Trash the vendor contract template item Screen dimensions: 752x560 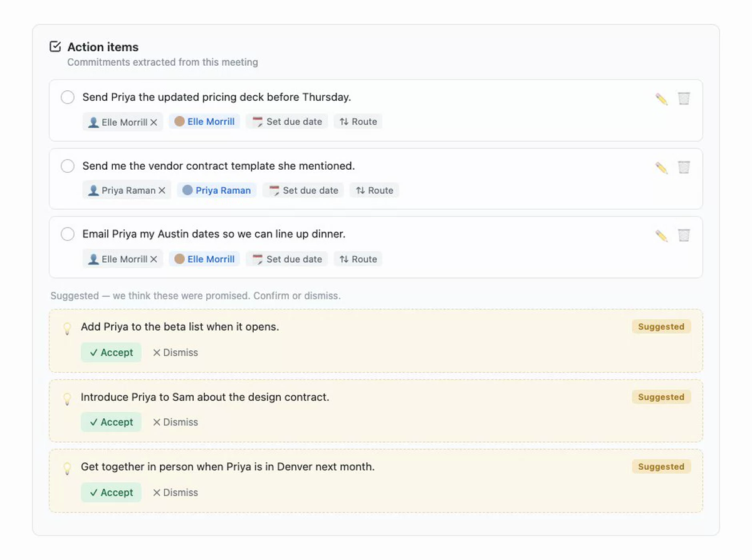(x=684, y=167)
